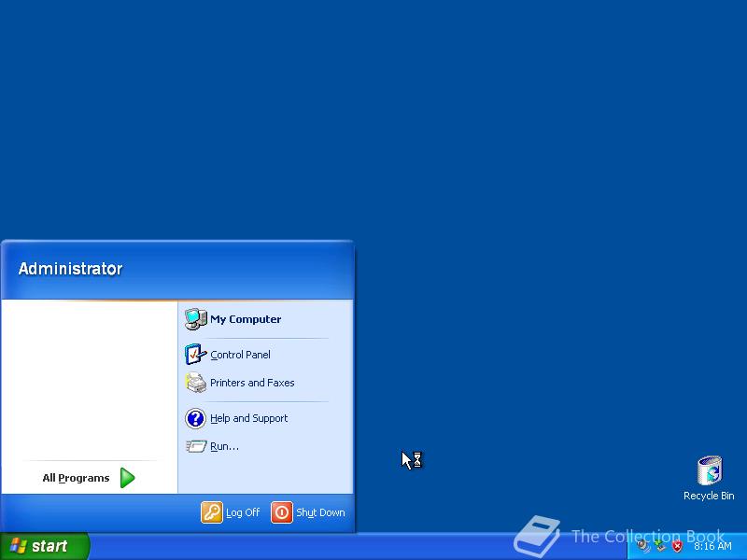
Task: Click the Control Panel text label
Action: [x=241, y=355]
